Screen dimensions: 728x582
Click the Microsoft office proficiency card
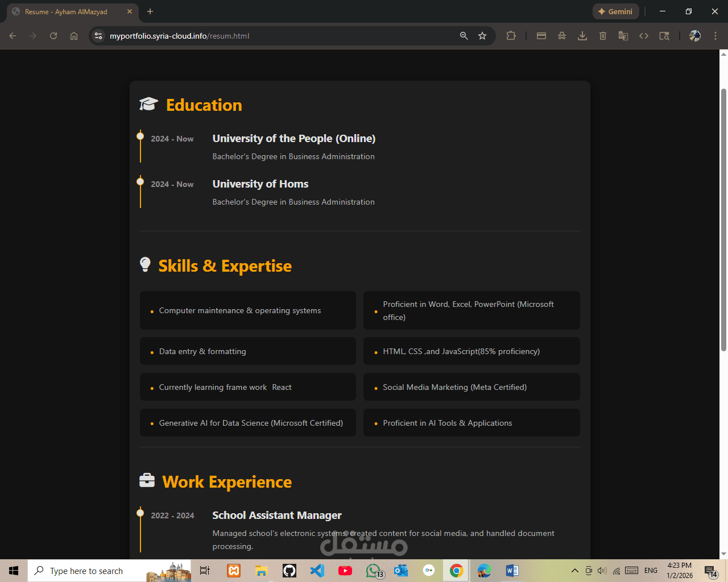click(x=471, y=310)
